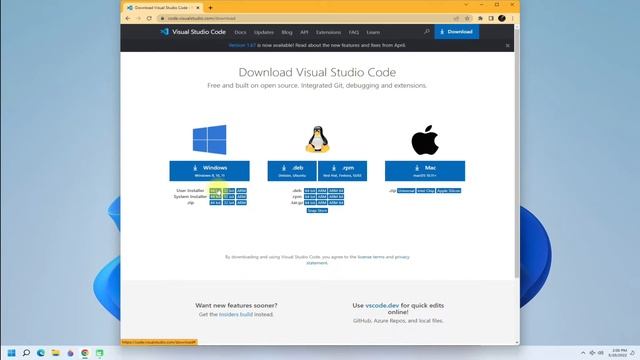Image resolution: width=640 pixels, height=360 pixels.
Task: Click the Visual Studio Code logo
Action: pyautogui.click(x=193, y=32)
